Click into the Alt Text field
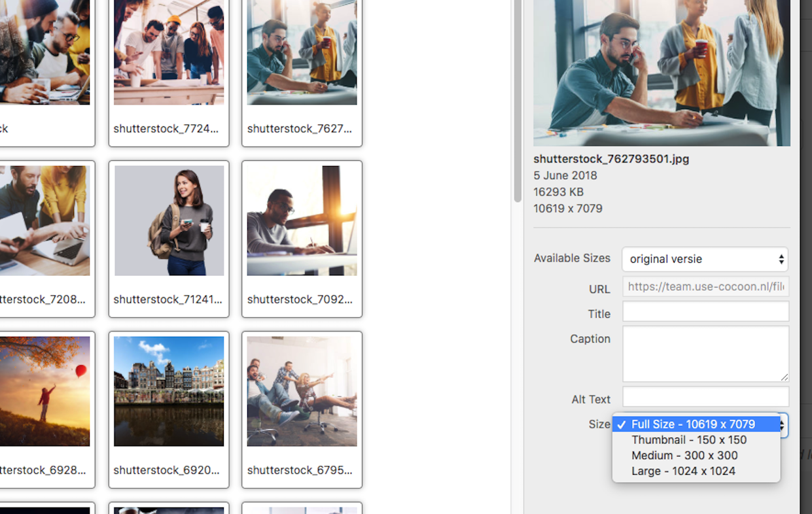 coord(705,396)
